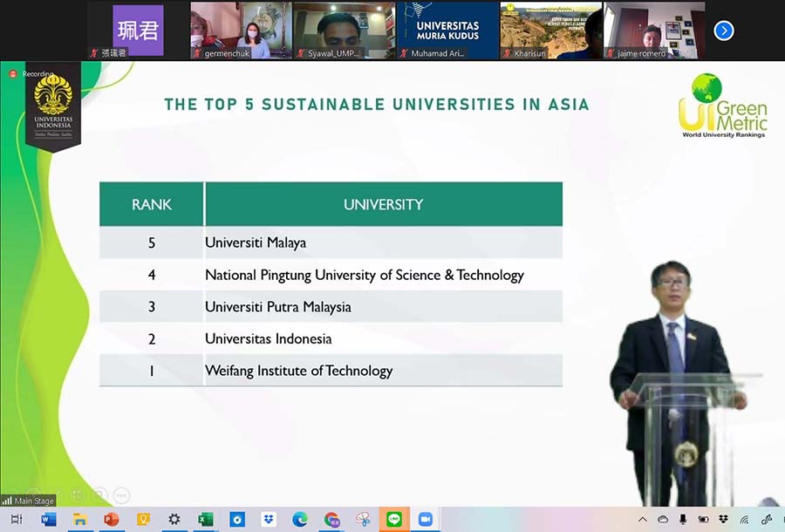Screen dimensions: 785x532
Task: Select the Kharisun participant video
Action: point(550,31)
